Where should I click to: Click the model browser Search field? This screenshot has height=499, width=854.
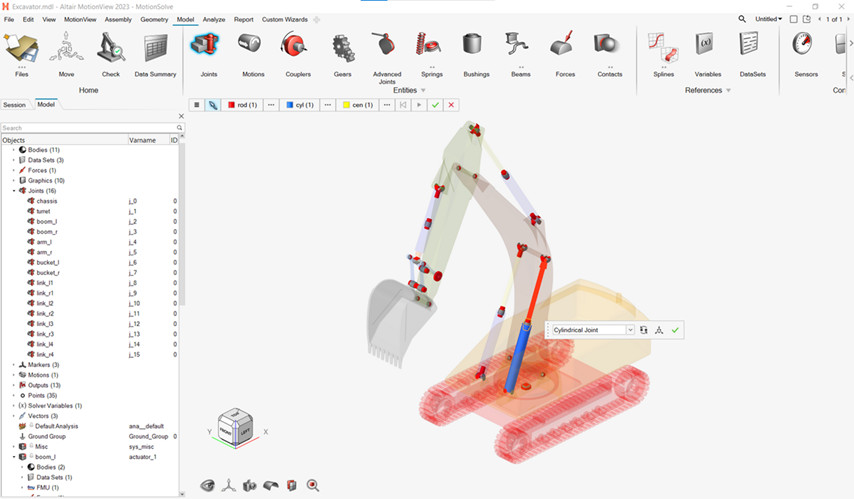pyautogui.click(x=88, y=128)
